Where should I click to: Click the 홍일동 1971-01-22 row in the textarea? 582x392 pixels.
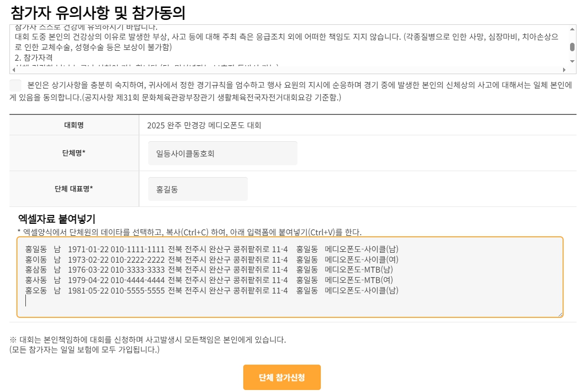211,249
